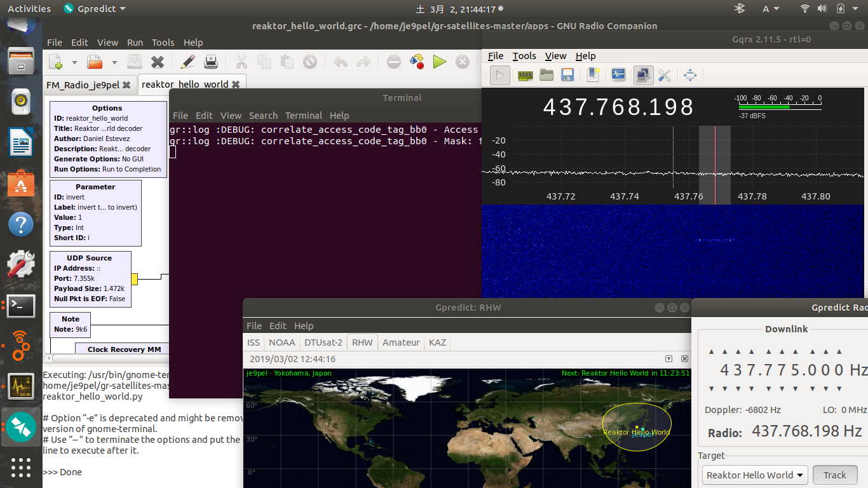Viewport: 868px width, 488px height.
Task: Toggle Gqrx remote control via network icon
Action: pos(642,76)
